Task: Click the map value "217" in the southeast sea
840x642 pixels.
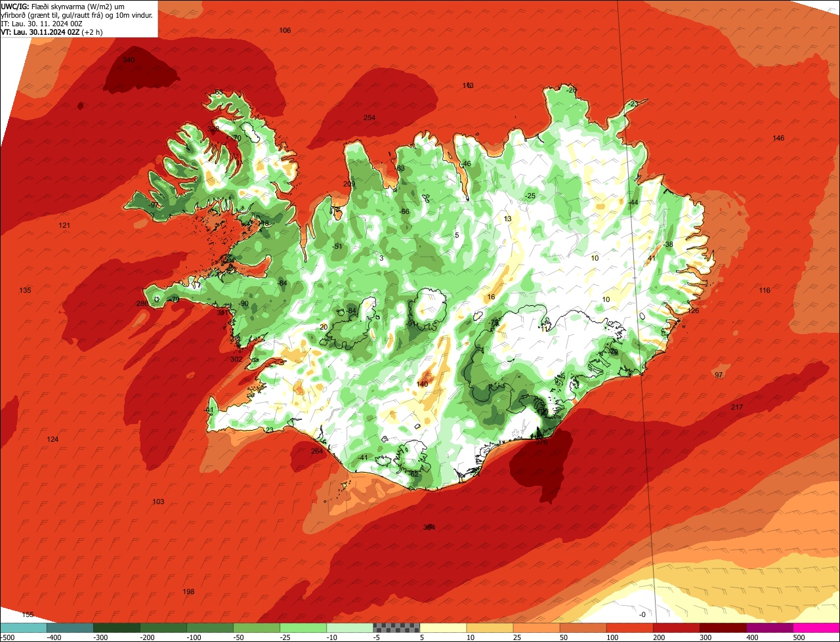Action: click(737, 408)
